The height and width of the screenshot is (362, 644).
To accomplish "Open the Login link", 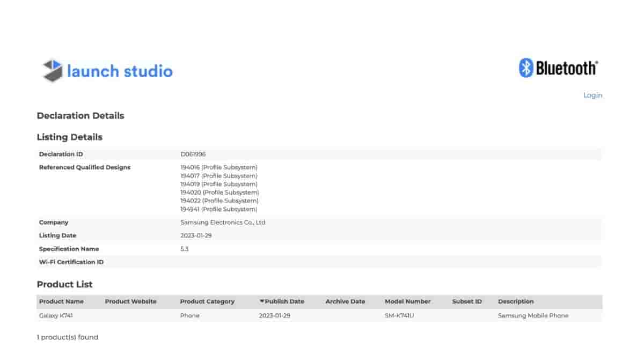I will tap(592, 95).
